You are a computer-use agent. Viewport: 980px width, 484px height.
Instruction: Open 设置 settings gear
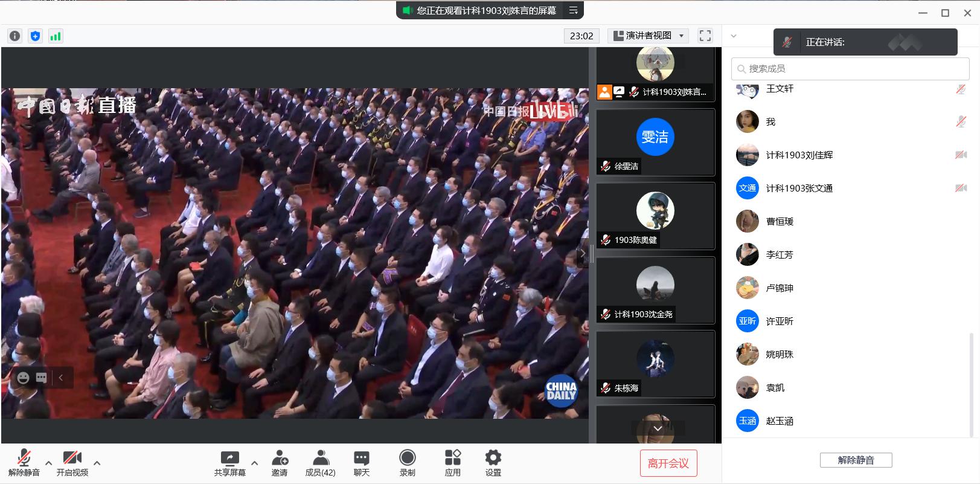[x=493, y=463]
